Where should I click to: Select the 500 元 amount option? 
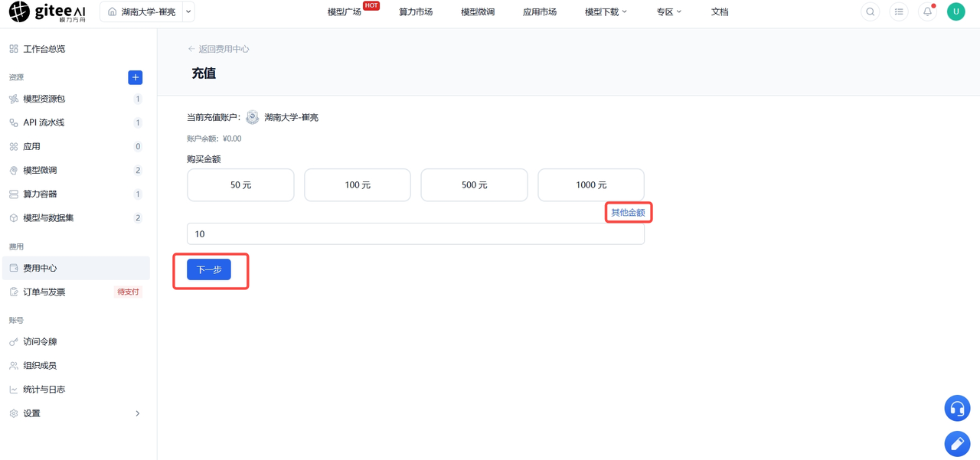(x=474, y=185)
